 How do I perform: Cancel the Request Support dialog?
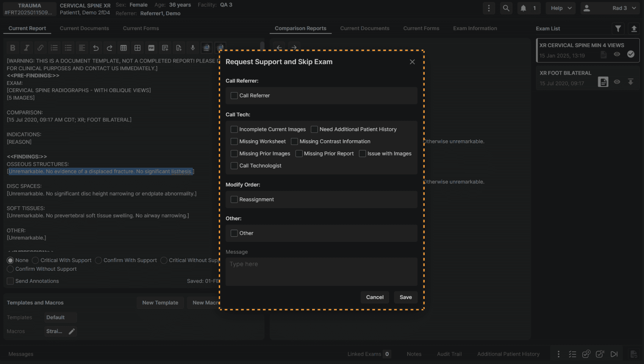click(374, 297)
